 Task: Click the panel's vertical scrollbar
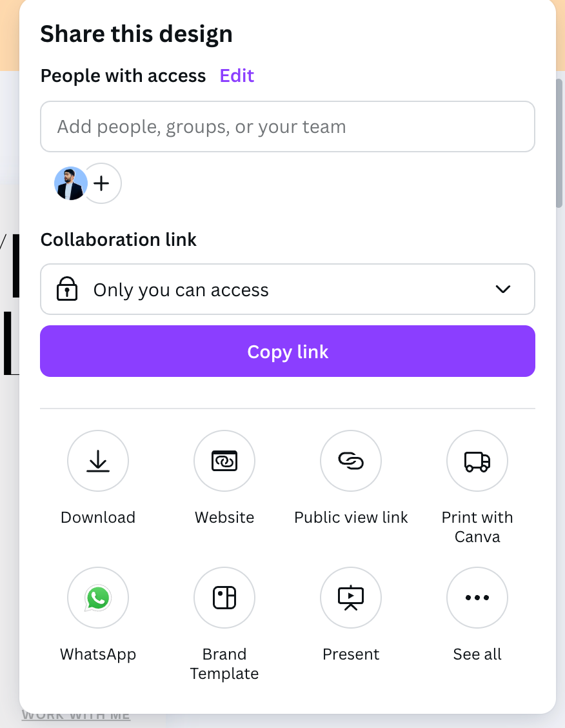click(559, 143)
